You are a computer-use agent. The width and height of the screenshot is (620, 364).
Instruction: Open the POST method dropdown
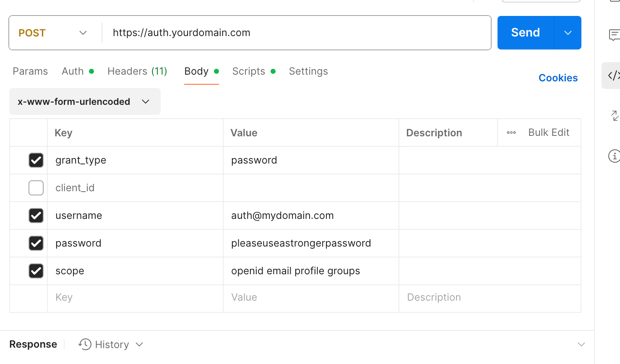point(53,33)
